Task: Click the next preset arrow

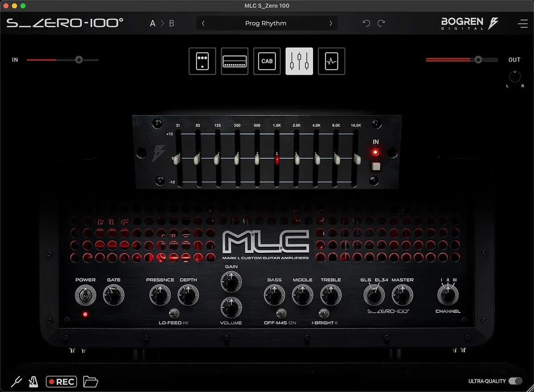Action: point(330,23)
